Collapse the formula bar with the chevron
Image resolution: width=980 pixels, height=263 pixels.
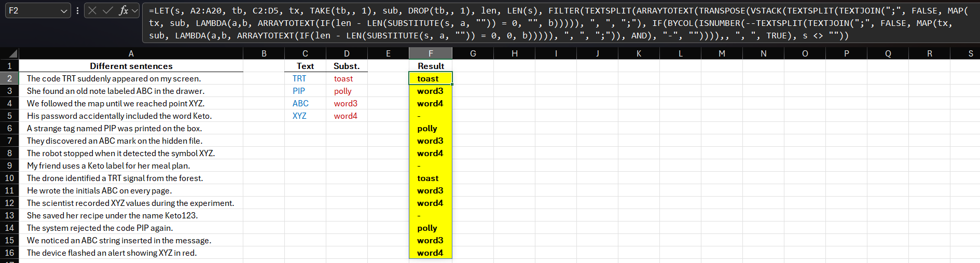click(x=135, y=10)
